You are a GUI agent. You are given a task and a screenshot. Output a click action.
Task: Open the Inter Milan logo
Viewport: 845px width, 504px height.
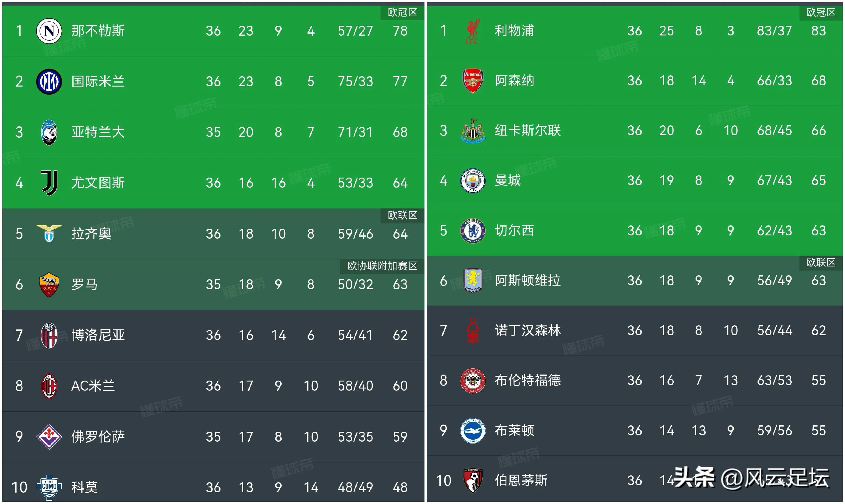pyautogui.click(x=49, y=81)
